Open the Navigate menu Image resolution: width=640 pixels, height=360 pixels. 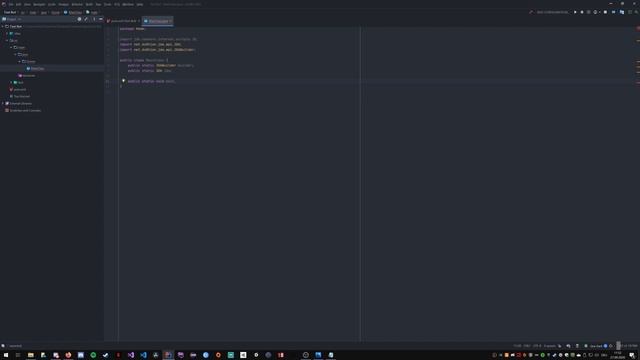pyautogui.click(x=39, y=4)
